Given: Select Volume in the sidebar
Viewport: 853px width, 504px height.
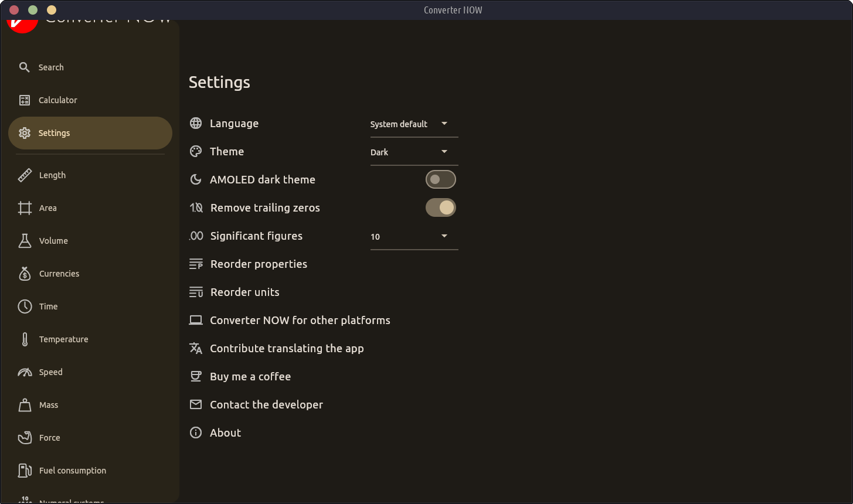Looking at the screenshot, I should click(x=90, y=241).
